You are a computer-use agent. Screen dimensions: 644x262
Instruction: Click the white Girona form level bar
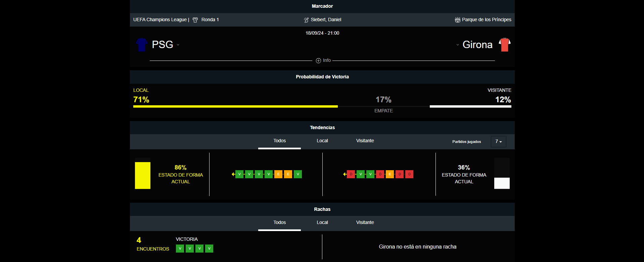pyautogui.click(x=502, y=183)
